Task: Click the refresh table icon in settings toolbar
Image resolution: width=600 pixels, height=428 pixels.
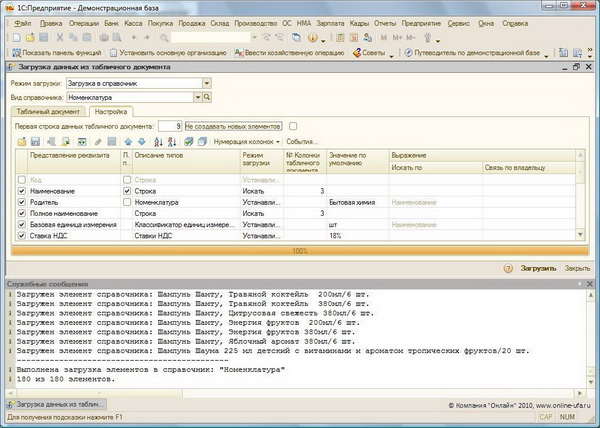Action: tap(82, 142)
